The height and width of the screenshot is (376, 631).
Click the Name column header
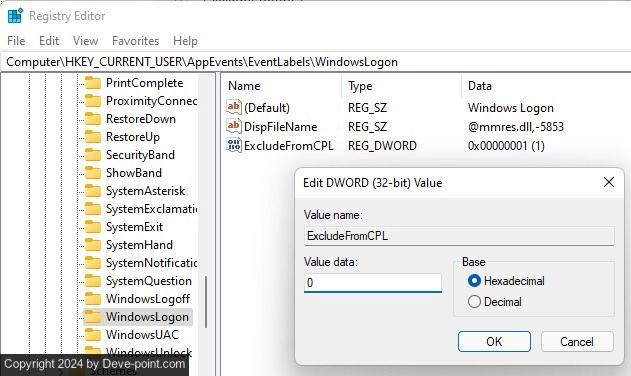pos(244,86)
